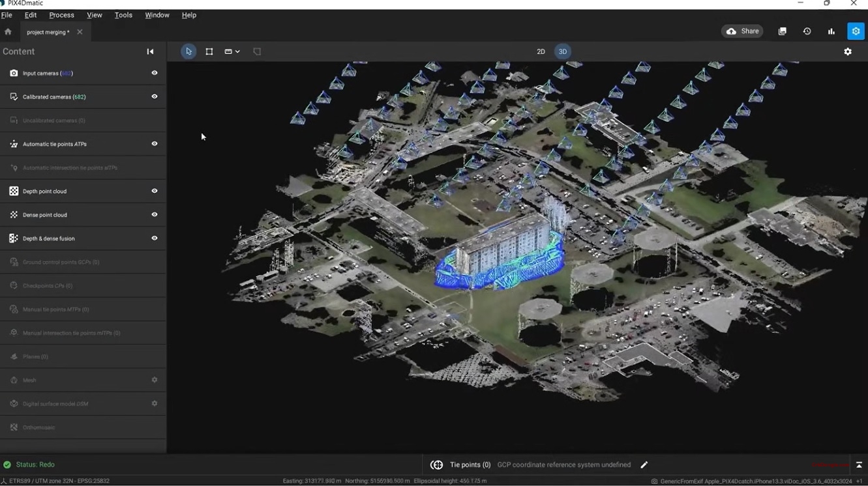The width and height of the screenshot is (868, 486).
Task: Open the Process menu
Action: click(61, 14)
